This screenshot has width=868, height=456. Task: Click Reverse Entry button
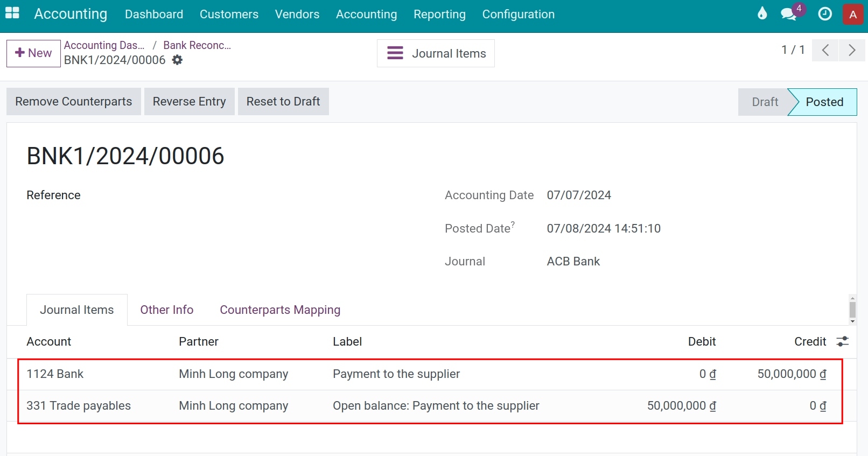190,101
